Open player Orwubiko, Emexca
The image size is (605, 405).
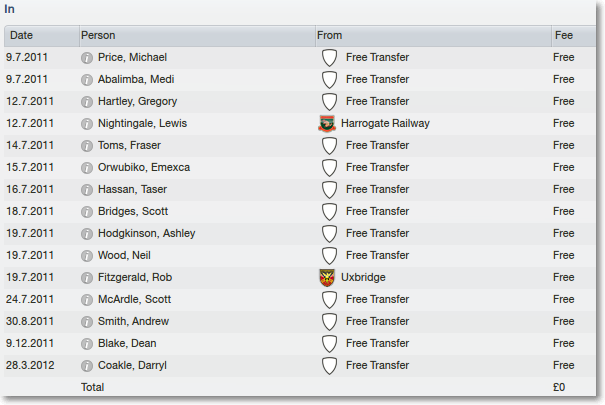(x=144, y=167)
